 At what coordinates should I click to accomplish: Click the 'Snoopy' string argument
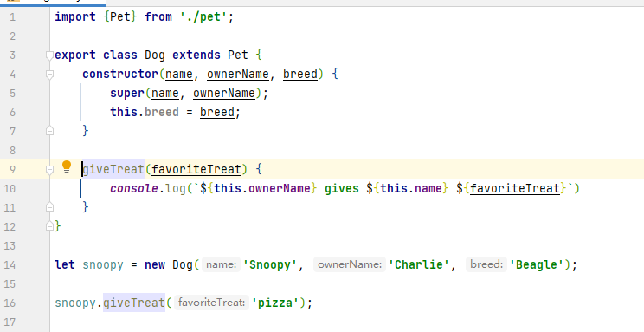coord(270,264)
